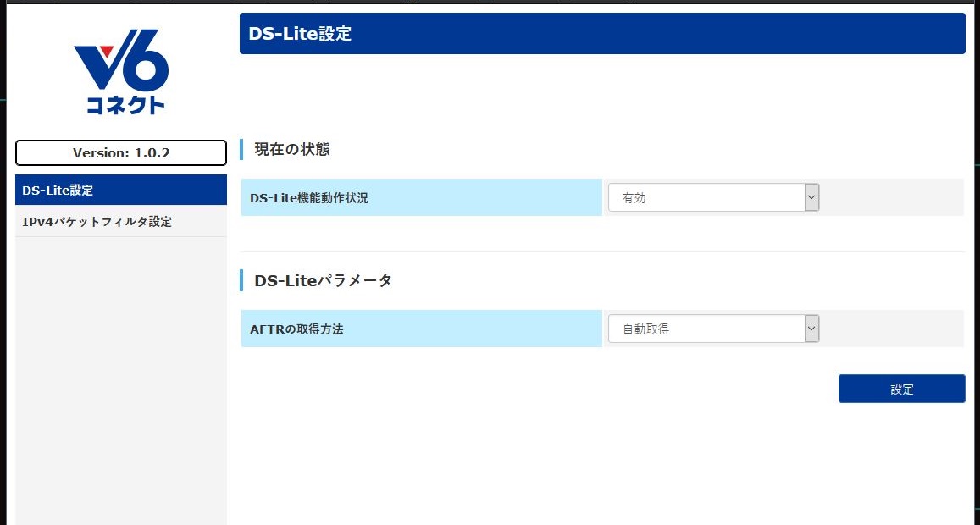Click the Version: 1.0.2 box
The image size is (980, 525).
click(x=120, y=152)
